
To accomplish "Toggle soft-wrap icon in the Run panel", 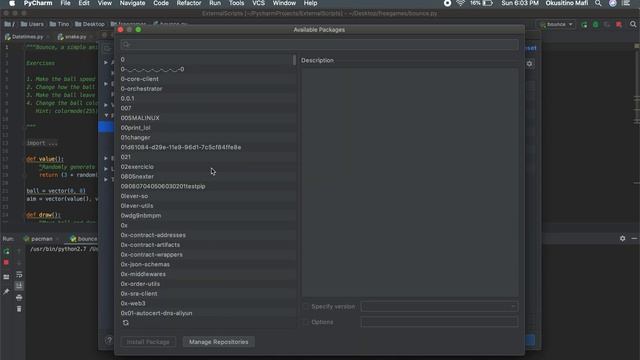I will pyautogui.click(x=19, y=275).
